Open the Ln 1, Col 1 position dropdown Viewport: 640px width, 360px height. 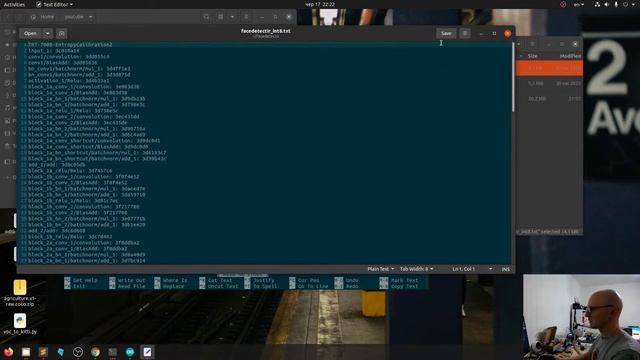[472, 269]
